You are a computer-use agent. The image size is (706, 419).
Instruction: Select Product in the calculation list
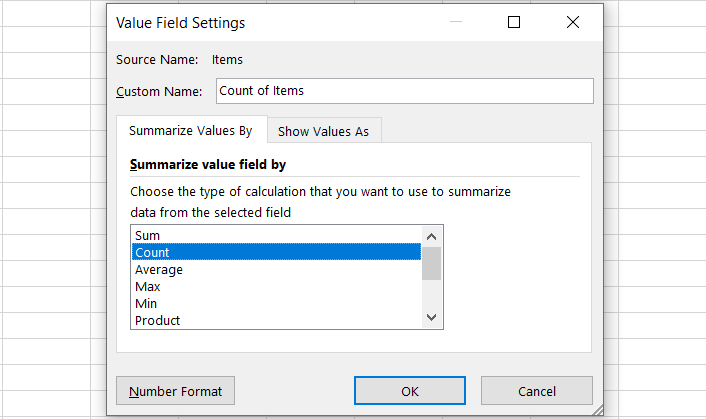[275, 320]
